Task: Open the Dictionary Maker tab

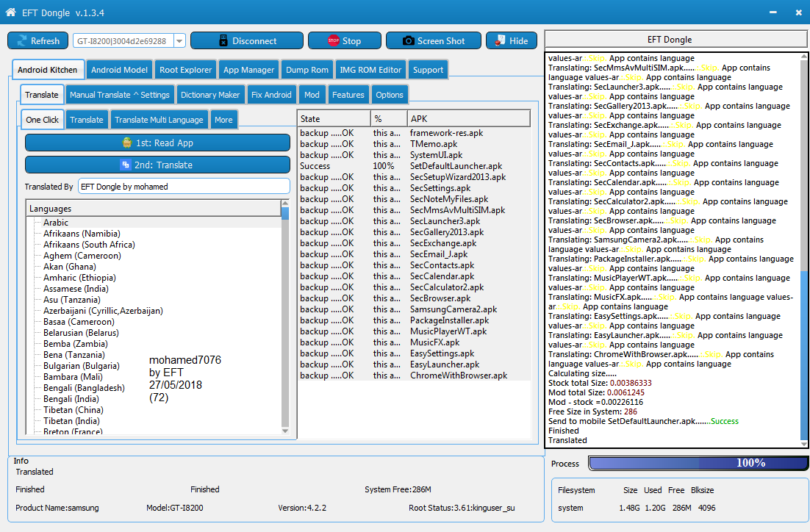Action: [x=210, y=95]
